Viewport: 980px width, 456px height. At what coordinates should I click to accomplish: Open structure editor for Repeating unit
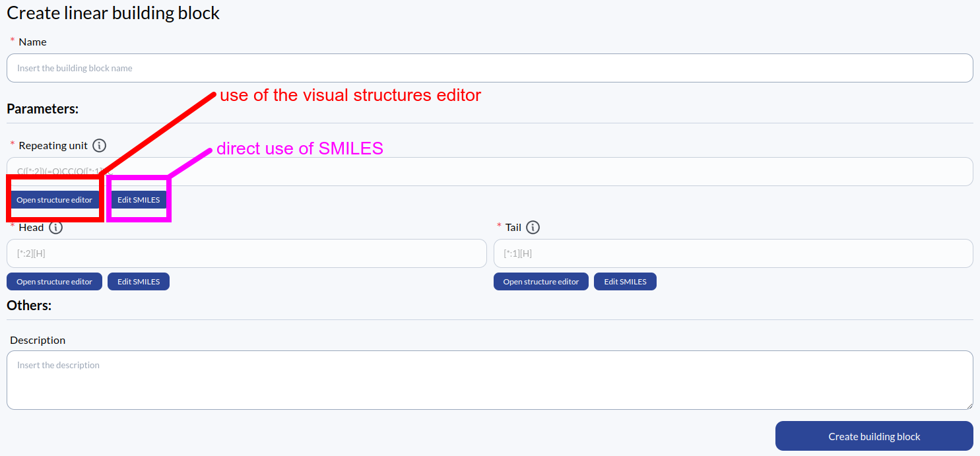[54, 200]
